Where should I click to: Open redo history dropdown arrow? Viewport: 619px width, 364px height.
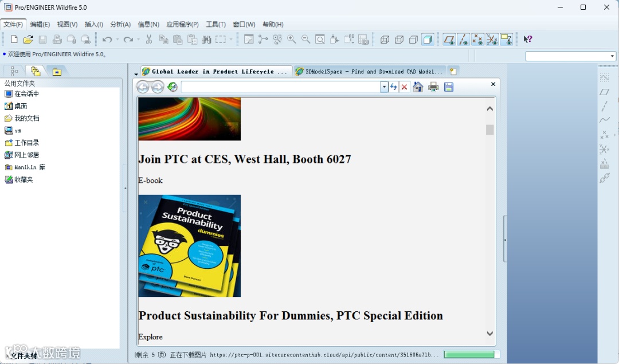[138, 39]
